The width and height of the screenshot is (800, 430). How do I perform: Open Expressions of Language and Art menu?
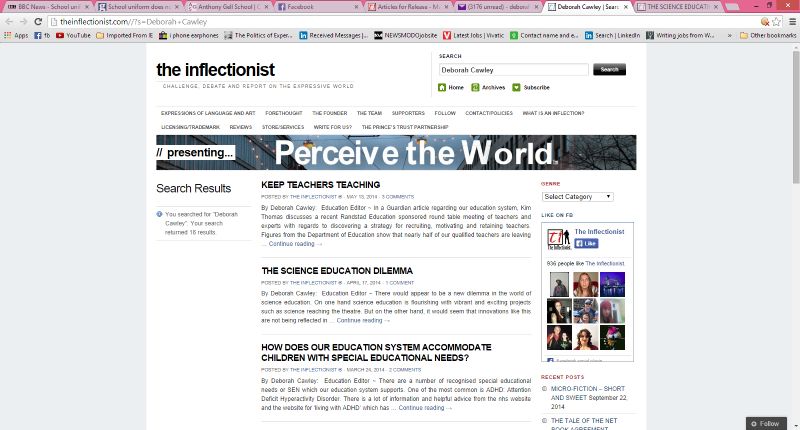coord(208,113)
